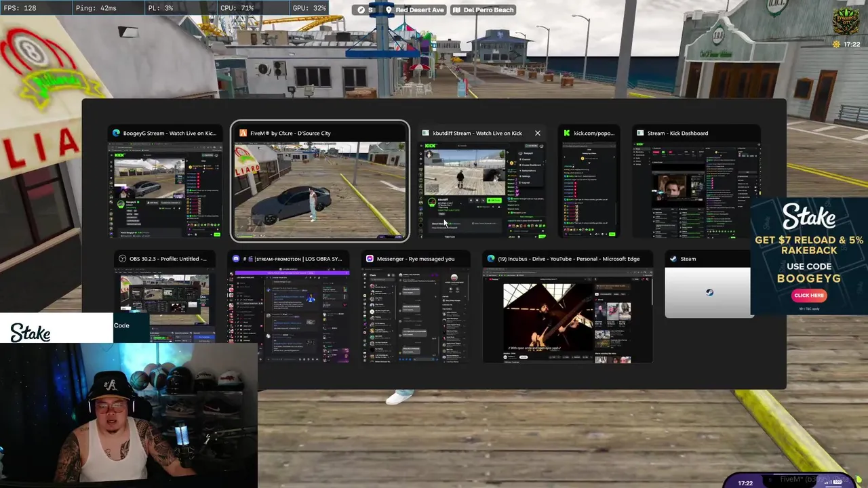Viewport: 868px width, 488px height.
Task: Click the 17:22 clock at top right
Action: (x=851, y=45)
